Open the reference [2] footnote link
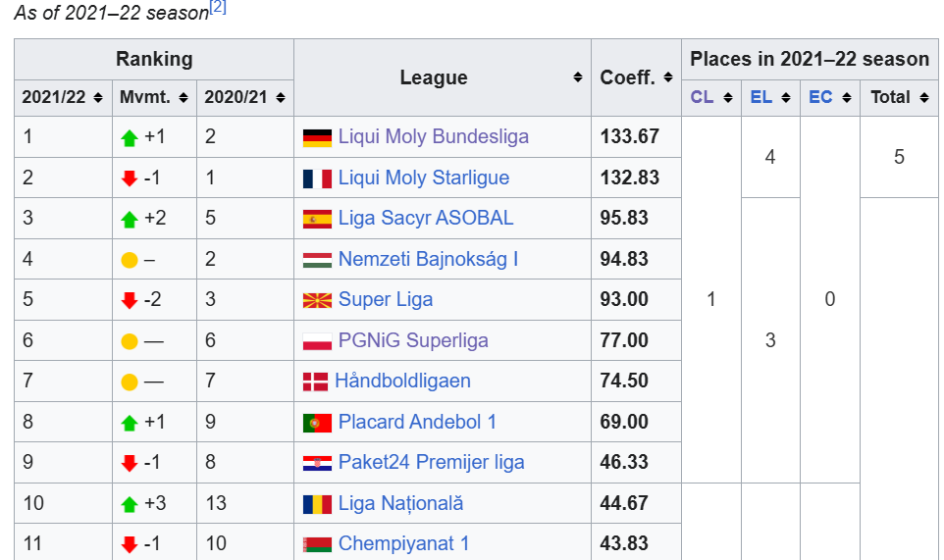The width and height of the screenshot is (944, 560). [x=217, y=8]
